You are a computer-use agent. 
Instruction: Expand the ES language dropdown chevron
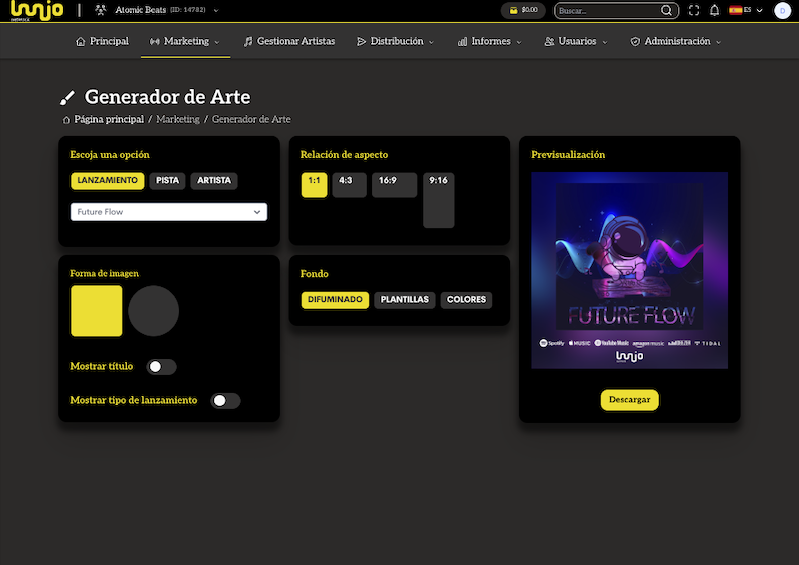coord(759,10)
